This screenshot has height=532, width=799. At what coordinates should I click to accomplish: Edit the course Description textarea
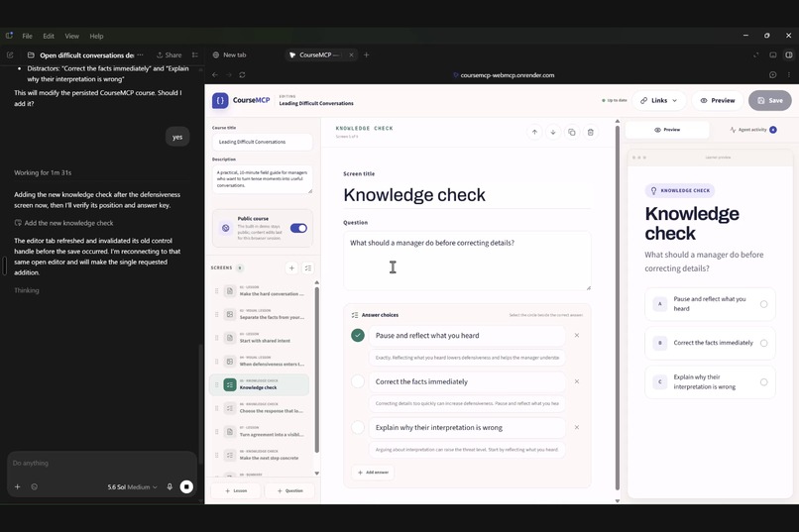point(262,179)
